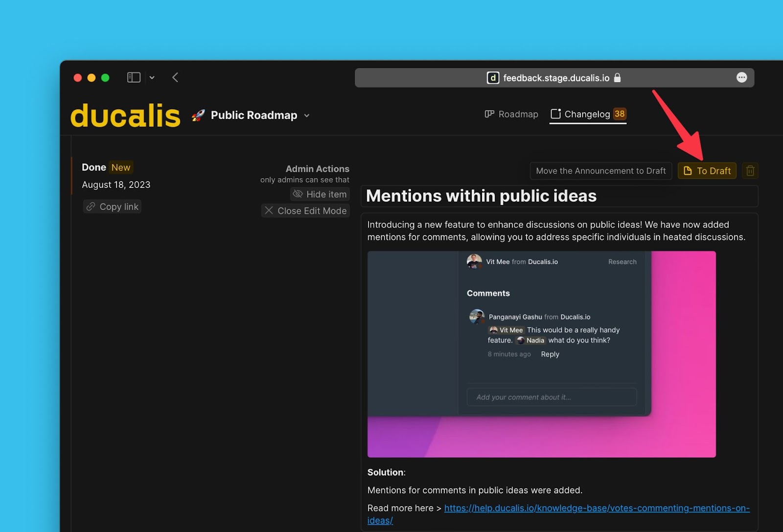Image resolution: width=783 pixels, height=532 pixels.
Task: Toggle the browser sidebar icon
Action: point(134,77)
